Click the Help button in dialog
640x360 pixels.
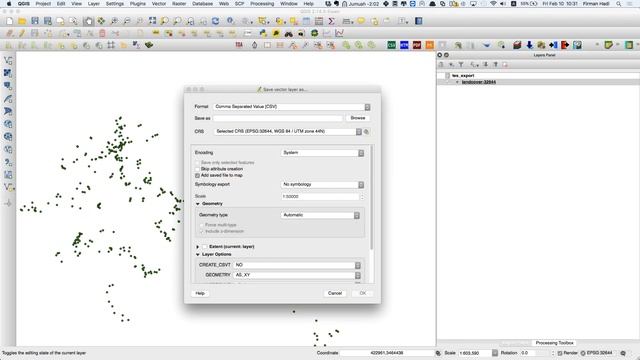tap(200, 293)
